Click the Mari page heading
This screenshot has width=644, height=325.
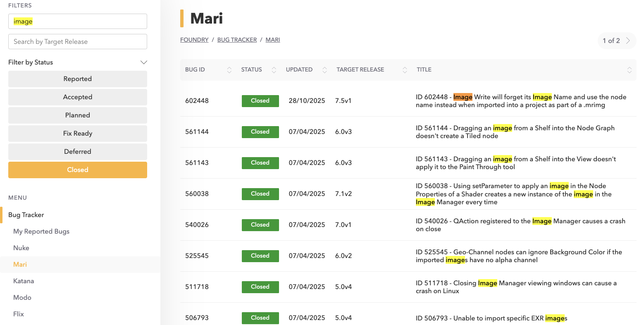[x=207, y=19]
